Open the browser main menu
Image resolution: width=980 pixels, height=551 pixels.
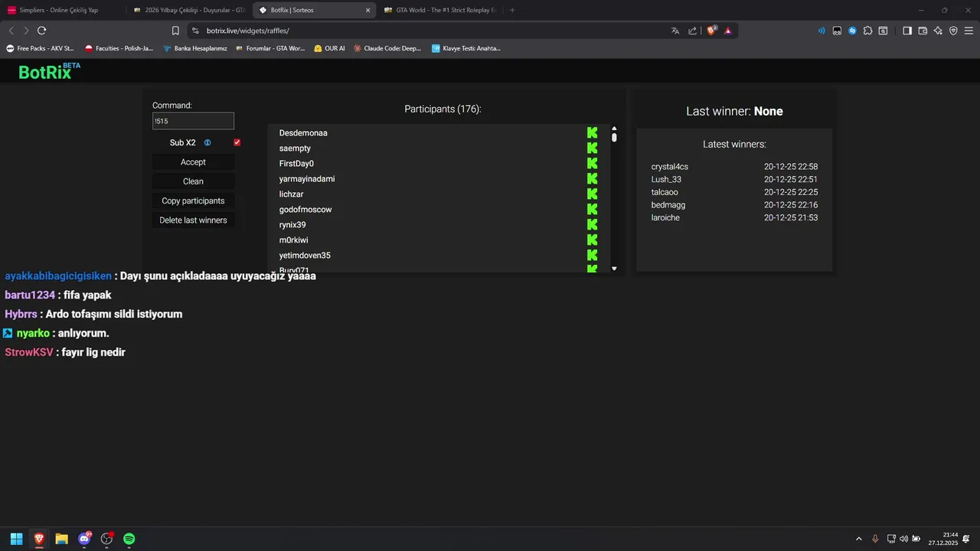[x=969, y=31]
